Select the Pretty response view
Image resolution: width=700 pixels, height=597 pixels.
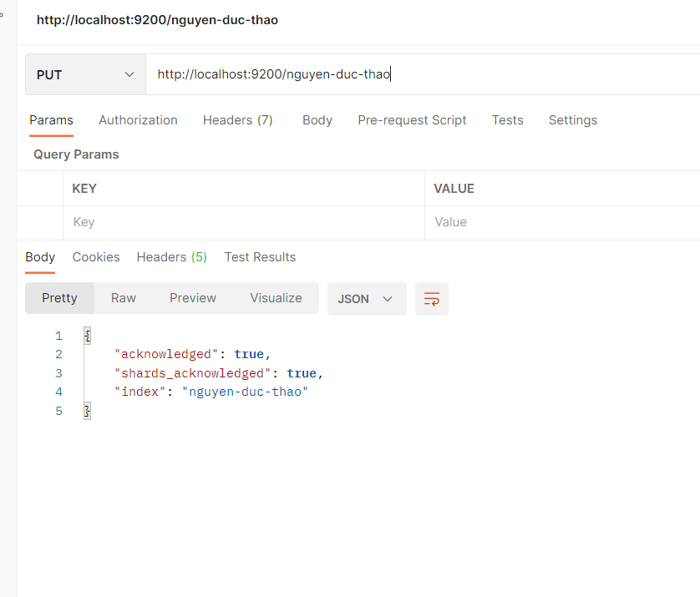point(59,298)
